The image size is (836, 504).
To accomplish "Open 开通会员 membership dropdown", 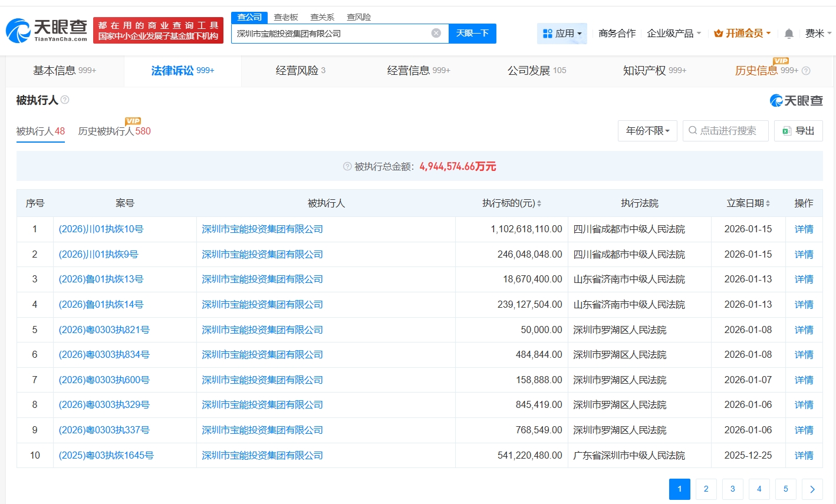I will 742,34.
